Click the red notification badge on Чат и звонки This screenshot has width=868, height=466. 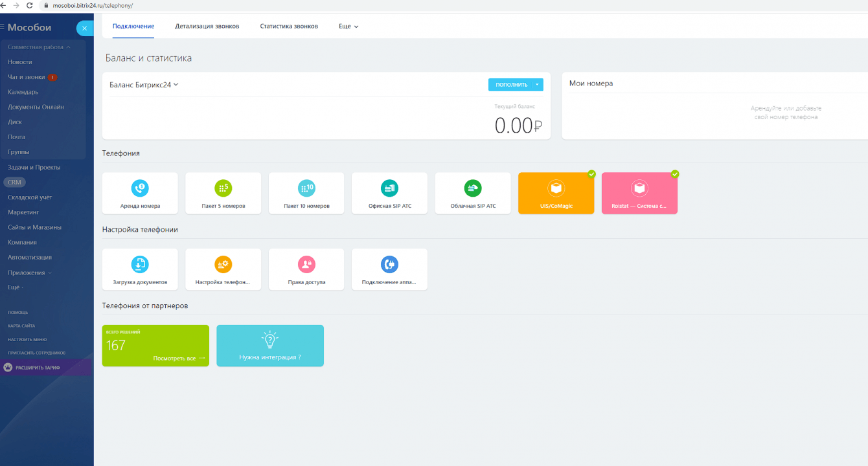click(x=52, y=77)
